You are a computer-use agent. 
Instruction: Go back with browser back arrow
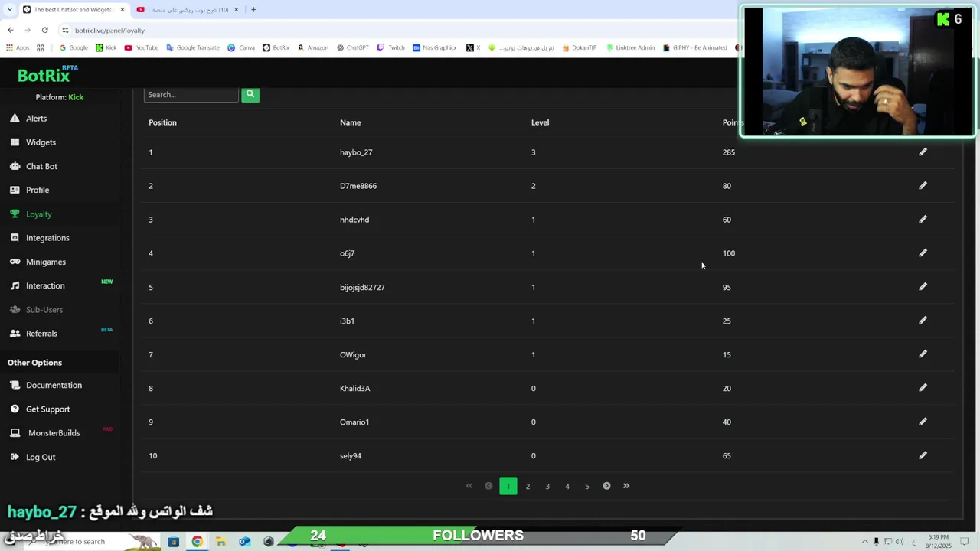[10, 30]
